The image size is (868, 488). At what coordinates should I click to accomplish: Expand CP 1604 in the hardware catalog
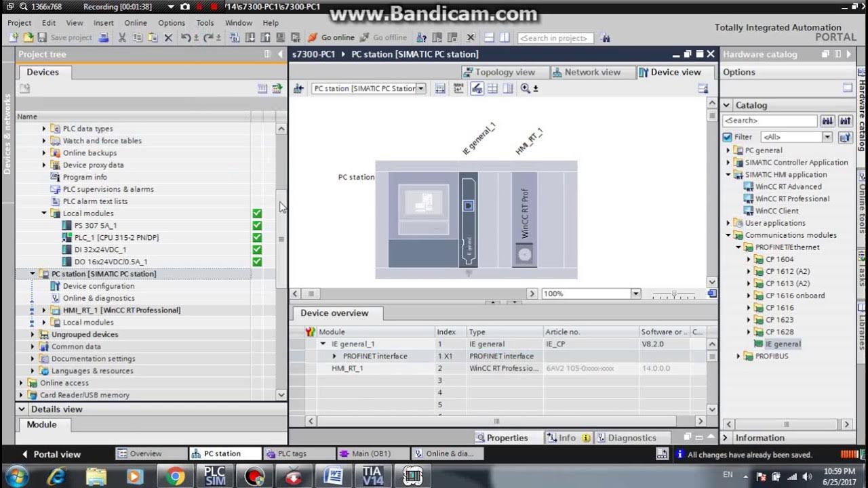(749, 260)
